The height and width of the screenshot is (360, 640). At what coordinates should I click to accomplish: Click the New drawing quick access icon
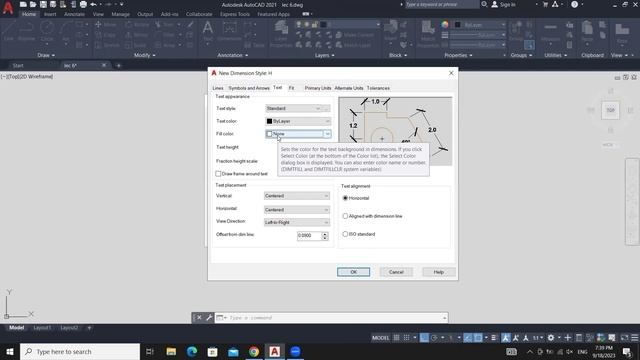(23, 4)
